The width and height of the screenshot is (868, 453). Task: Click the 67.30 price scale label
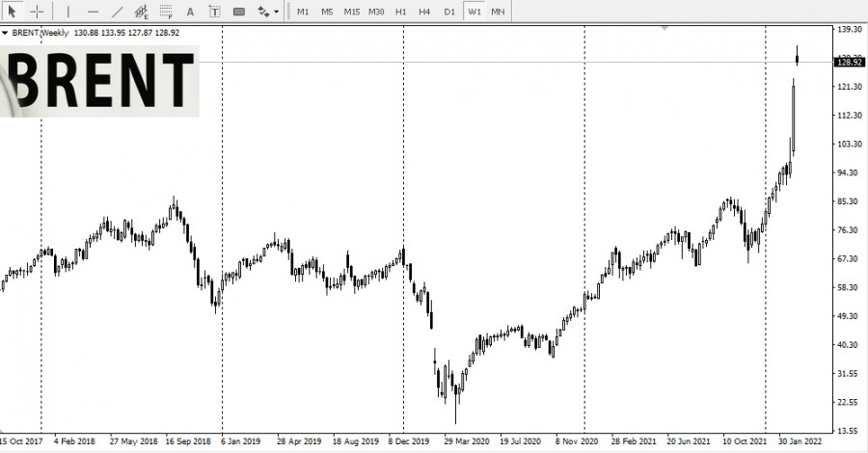[850, 259]
